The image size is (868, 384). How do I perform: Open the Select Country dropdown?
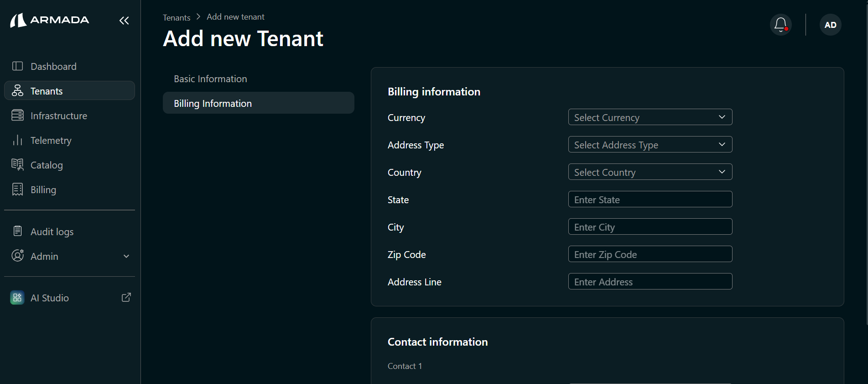pyautogui.click(x=650, y=172)
